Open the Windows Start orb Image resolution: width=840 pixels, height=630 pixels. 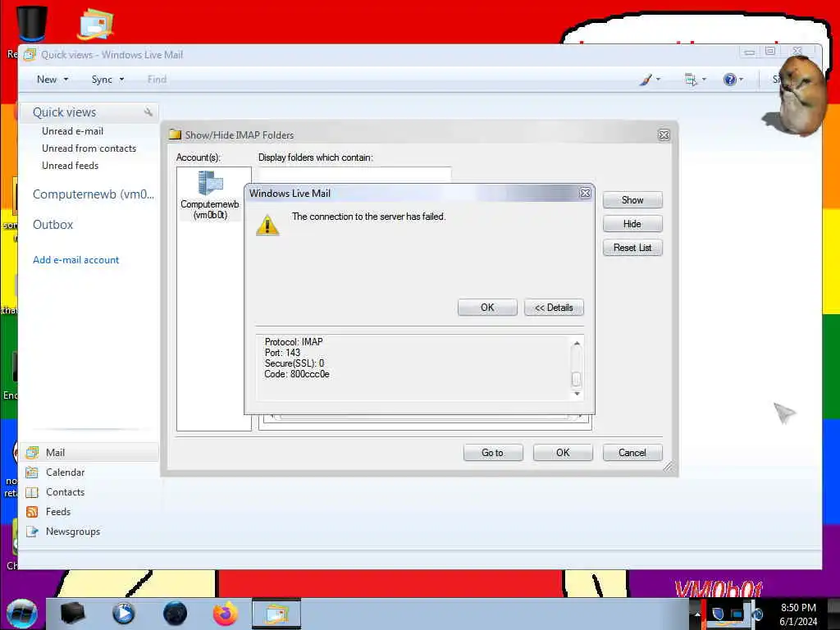(x=22, y=614)
